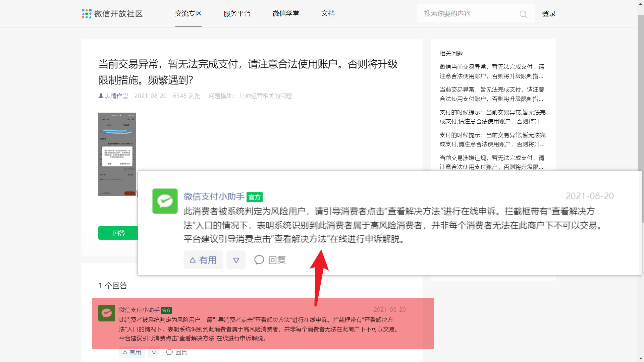Click the downvote triangle in enlarged popup
This screenshot has height=362, width=644.
coord(236,260)
